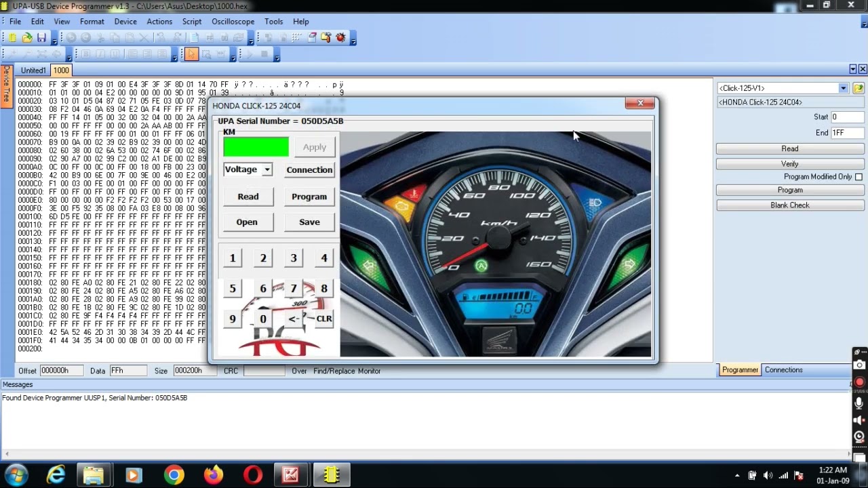Open Opera browser from the taskbar
The width and height of the screenshot is (868, 488).
point(252,475)
